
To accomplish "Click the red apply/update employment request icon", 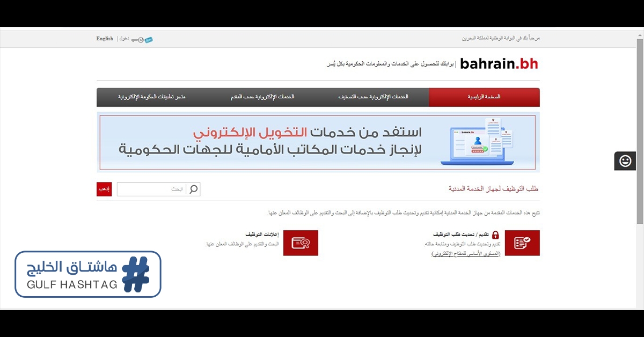I will click(x=522, y=243).
